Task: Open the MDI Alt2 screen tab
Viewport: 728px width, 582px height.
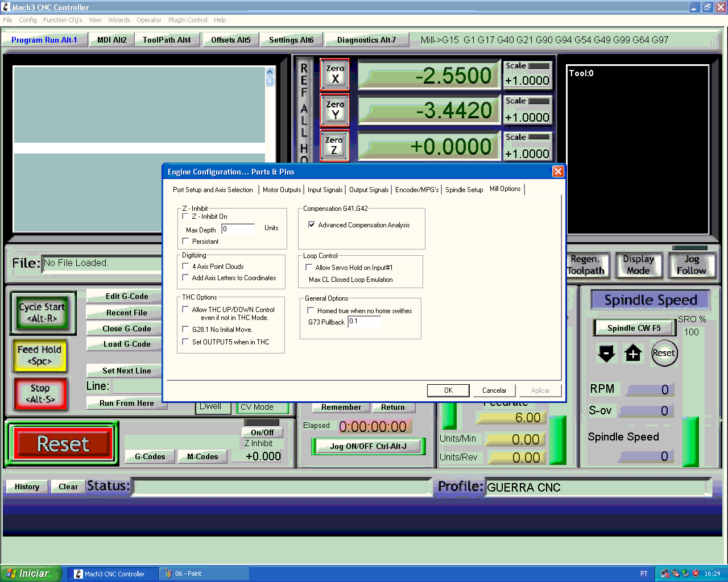Action: tap(112, 40)
